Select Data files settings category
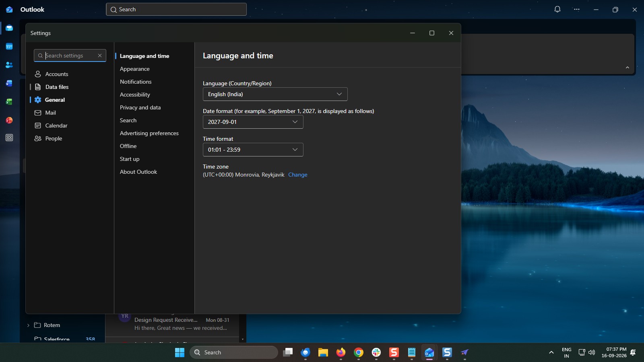 (x=69, y=87)
